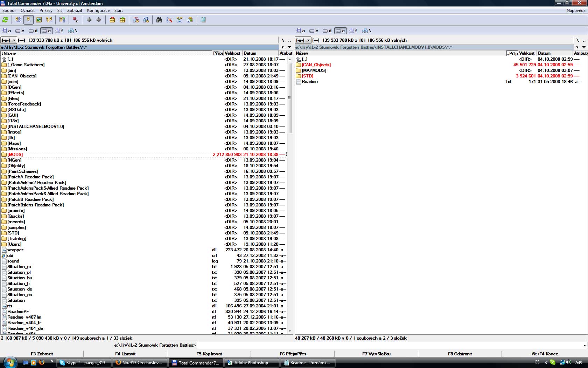Click left panel vertical scrollbar thumb
Screen dimensions: 588x368
pyautogui.click(x=289, y=98)
